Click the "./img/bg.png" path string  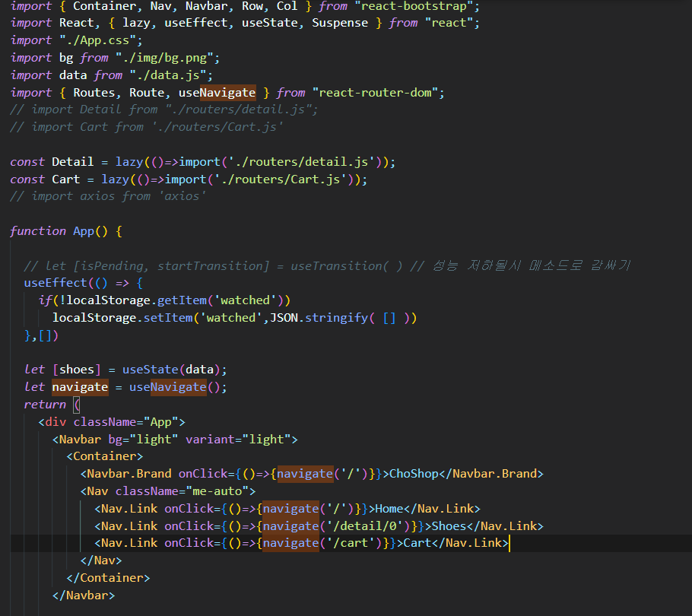[164, 58]
